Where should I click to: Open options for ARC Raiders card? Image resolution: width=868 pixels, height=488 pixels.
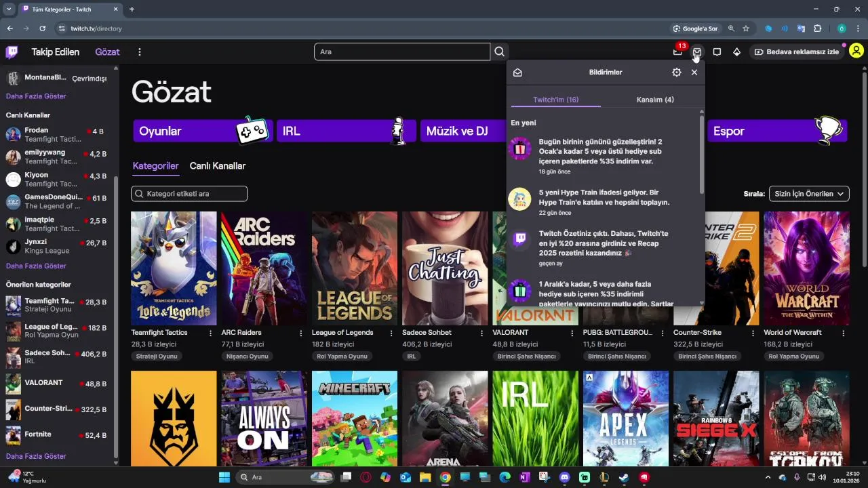pyautogui.click(x=301, y=333)
